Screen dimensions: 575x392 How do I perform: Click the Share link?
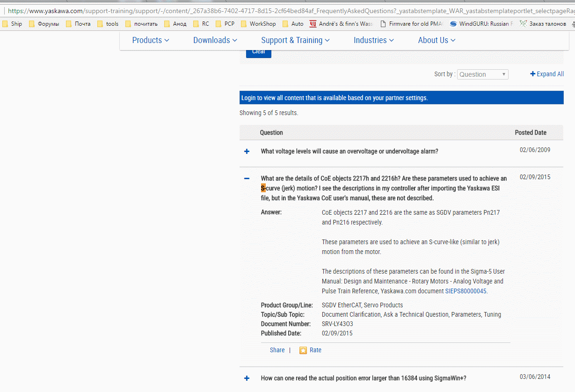click(x=277, y=350)
